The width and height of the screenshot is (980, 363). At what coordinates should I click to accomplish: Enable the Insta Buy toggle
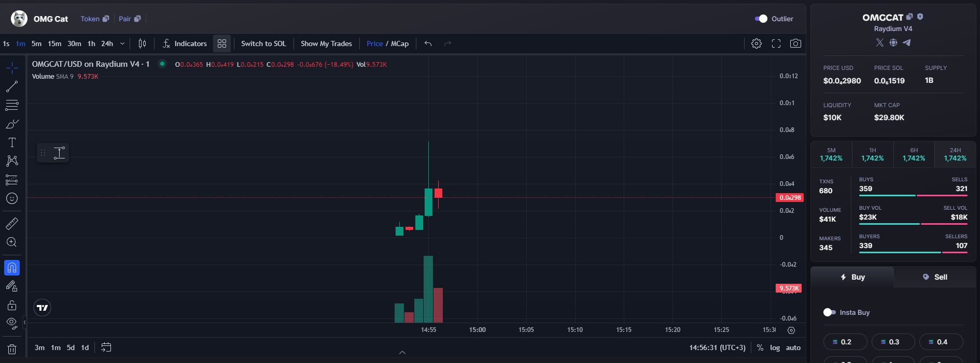pos(829,312)
